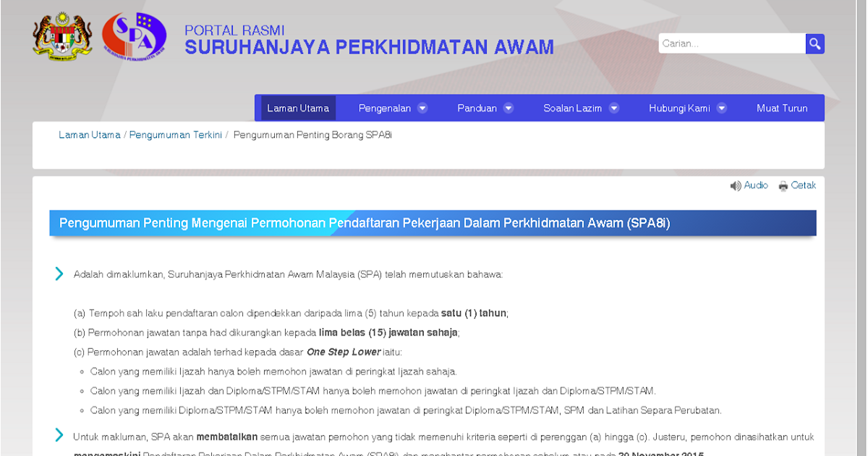
Task: Click the arrow bullet before 'Adalah dimaklumkan'
Action: [x=59, y=274]
